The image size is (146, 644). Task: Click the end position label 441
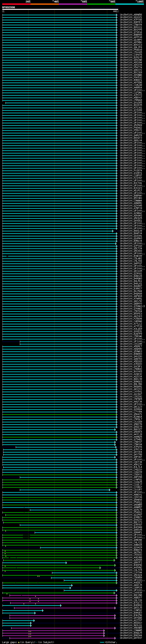115,11
